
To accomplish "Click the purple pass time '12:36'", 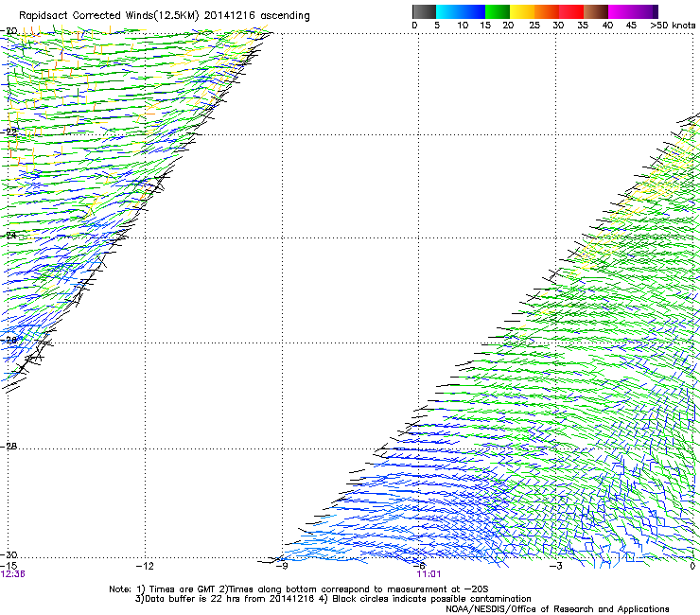I will (x=12, y=574).
